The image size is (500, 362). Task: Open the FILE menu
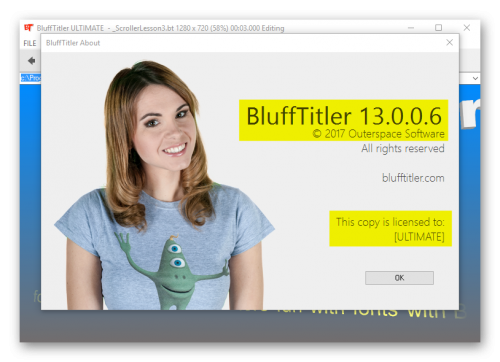30,43
